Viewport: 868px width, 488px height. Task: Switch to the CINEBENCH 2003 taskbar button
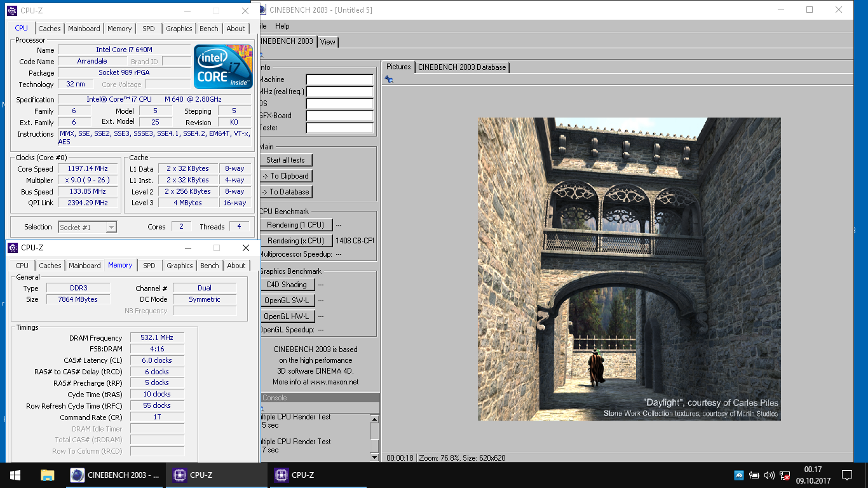pyautogui.click(x=114, y=475)
